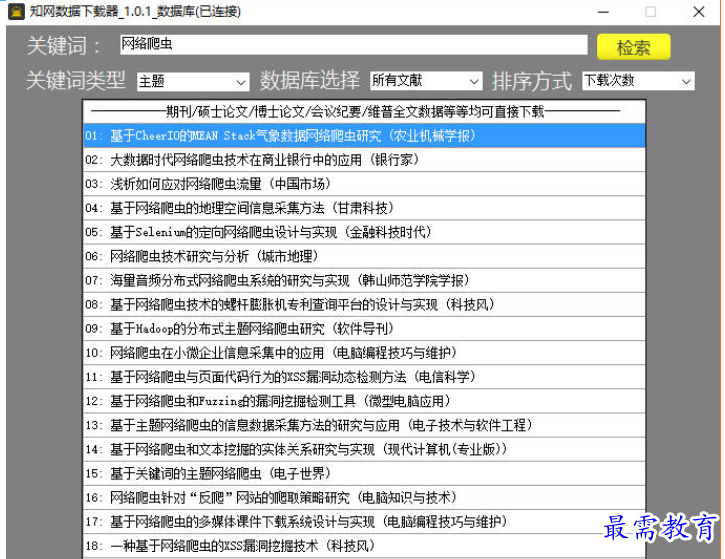Pick result 06 网络爬虫技术研究与分析

click(364, 256)
